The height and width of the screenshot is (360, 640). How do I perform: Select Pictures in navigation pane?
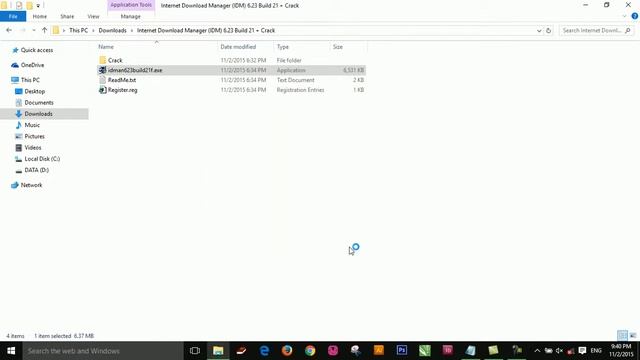coord(34,136)
